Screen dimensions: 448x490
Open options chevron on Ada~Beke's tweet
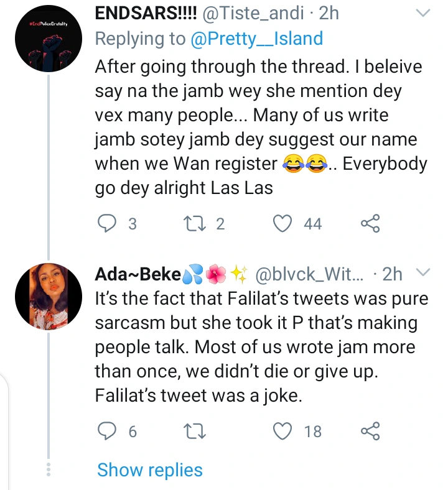422,272
